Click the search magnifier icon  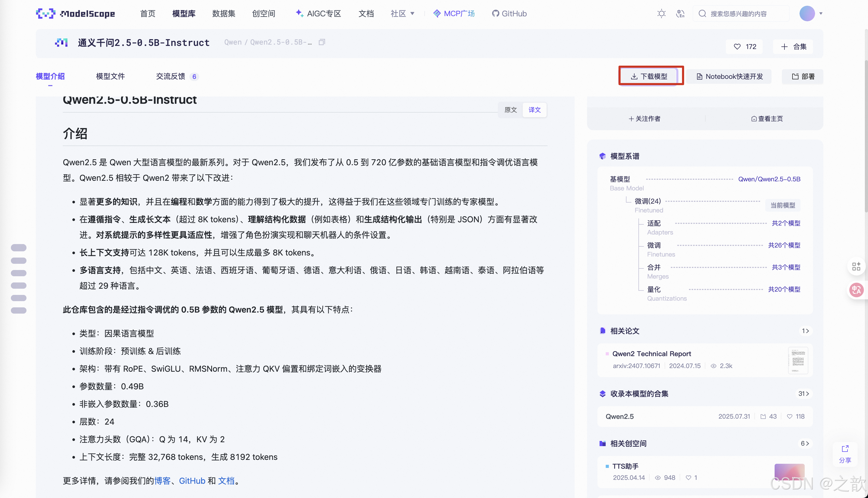click(702, 14)
